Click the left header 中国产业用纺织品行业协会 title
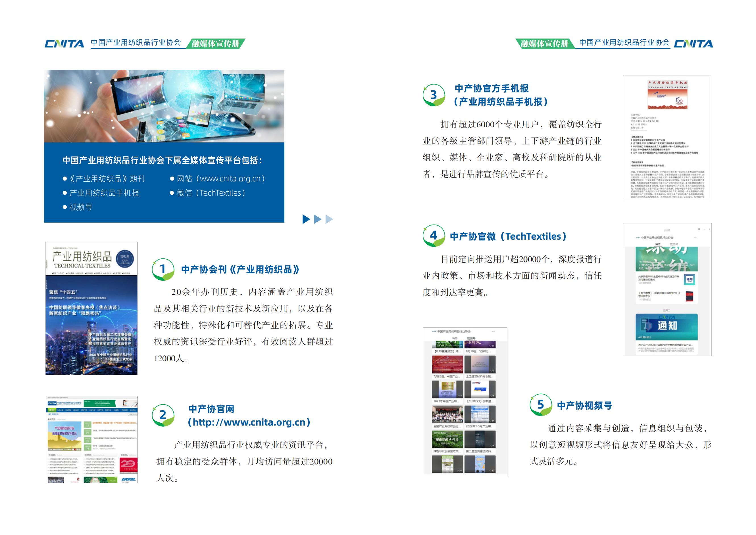 pos(136,42)
